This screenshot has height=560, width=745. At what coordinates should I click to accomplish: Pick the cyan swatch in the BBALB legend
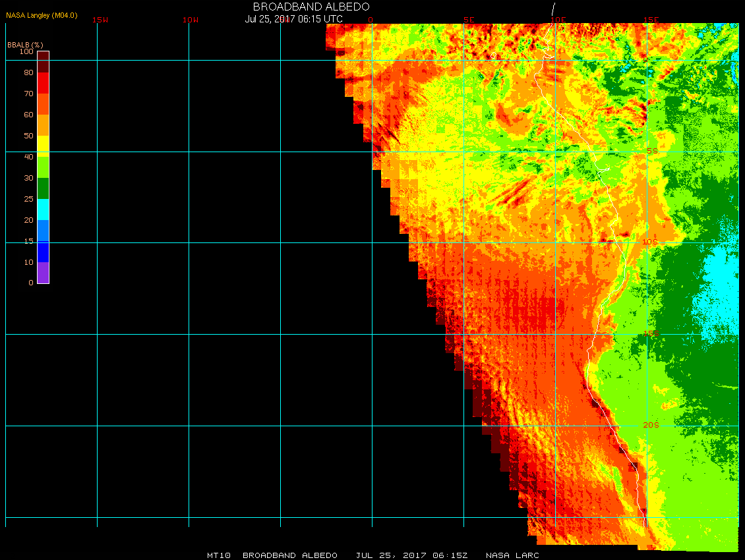(44, 210)
